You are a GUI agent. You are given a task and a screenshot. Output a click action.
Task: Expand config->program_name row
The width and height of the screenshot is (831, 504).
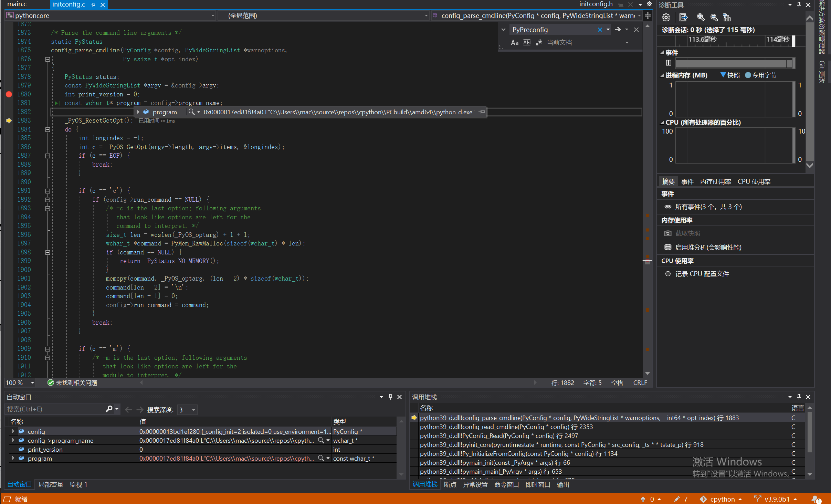(x=13, y=440)
